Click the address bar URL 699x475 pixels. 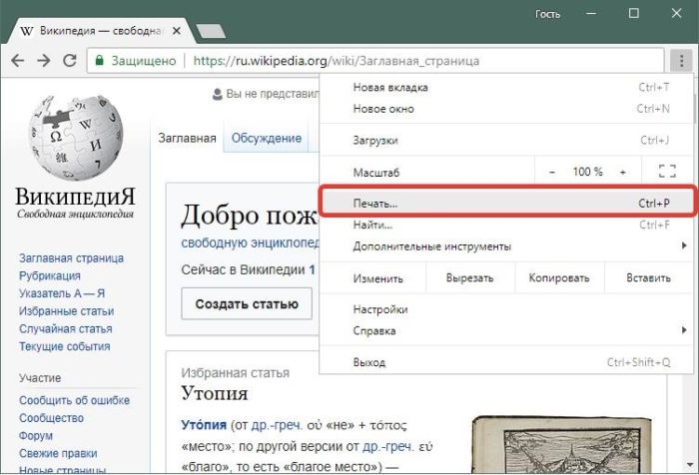(336, 61)
